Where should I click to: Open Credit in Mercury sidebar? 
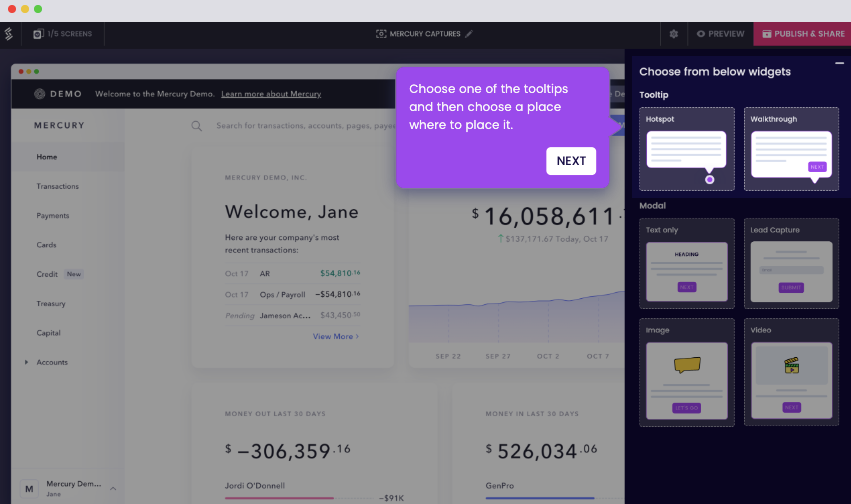coord(47,274)
